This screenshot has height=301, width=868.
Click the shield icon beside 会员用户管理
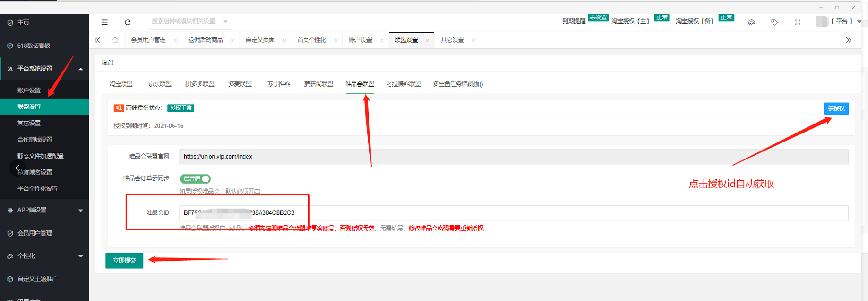tap(10, 233)
